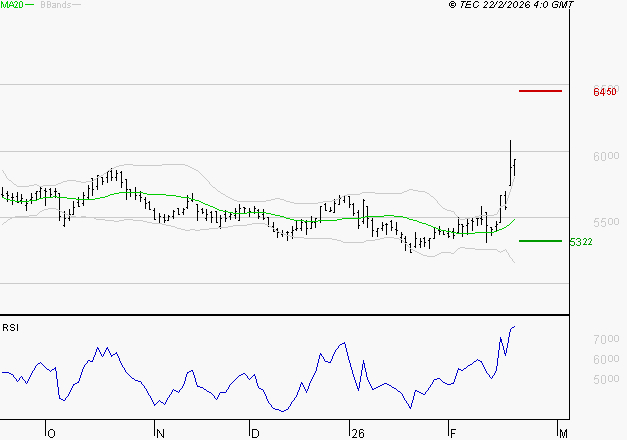Select the red 6450 resistance line
The height and width of the screenshot is (440, 627).
[541, 91]
